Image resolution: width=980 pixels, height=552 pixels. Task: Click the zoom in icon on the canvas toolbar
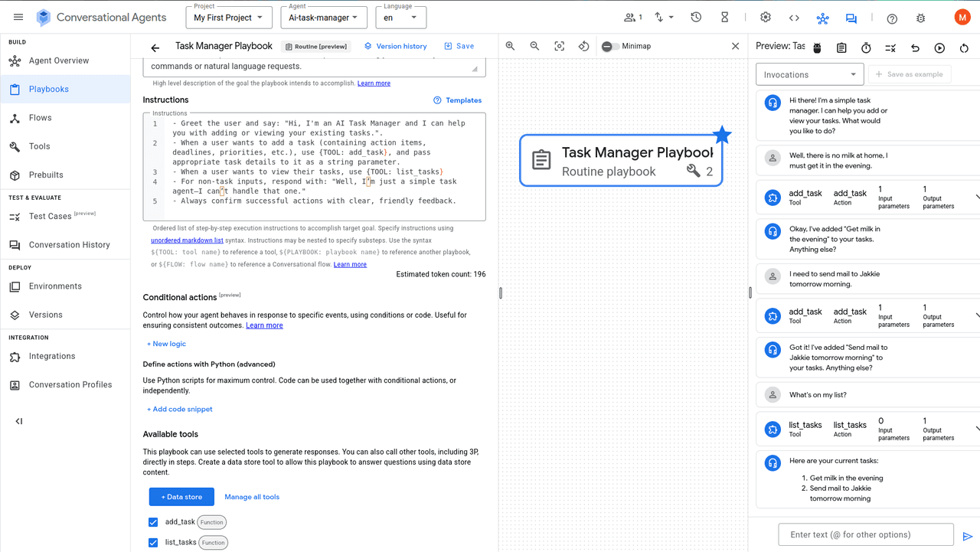pos(510,46)
